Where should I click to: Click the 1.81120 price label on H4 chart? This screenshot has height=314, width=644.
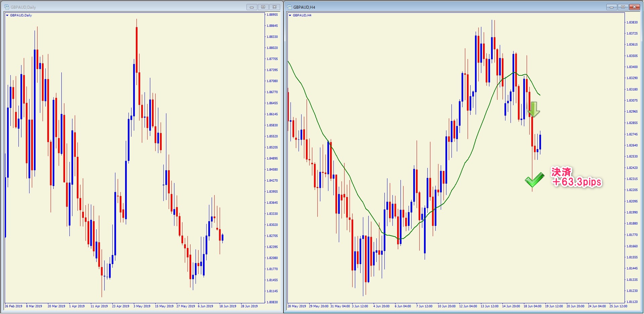tap(632, 302)
